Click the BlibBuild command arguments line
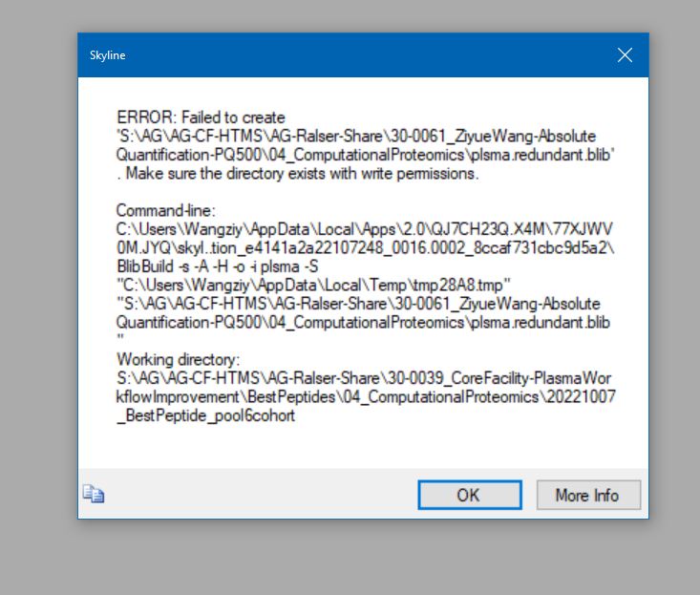700x595 pixels. point(231,266)
